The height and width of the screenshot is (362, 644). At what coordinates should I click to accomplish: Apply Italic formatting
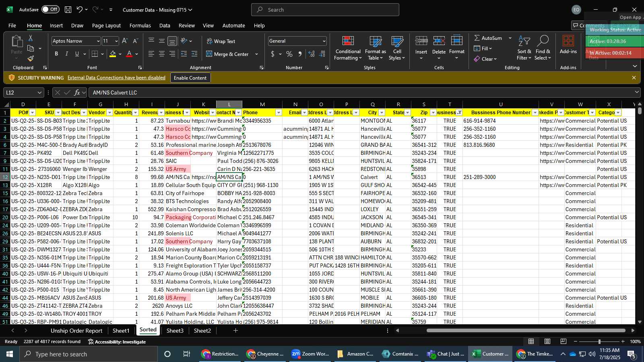tap(66, 54)
